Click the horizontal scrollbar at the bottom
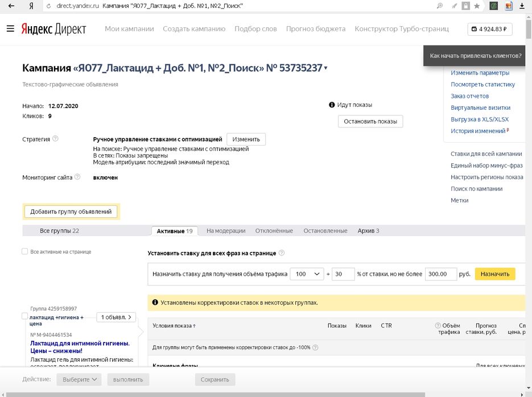The width and height of the screenshot is (532, 397). click(x=216, y=395)
